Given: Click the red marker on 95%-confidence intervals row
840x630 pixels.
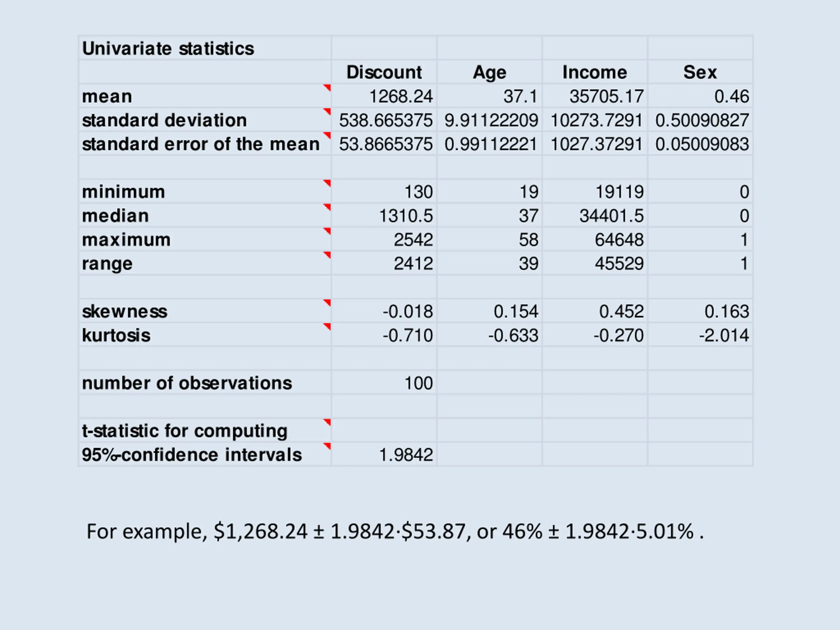Looking at the screenshot, I should click(x=327, y=446).
